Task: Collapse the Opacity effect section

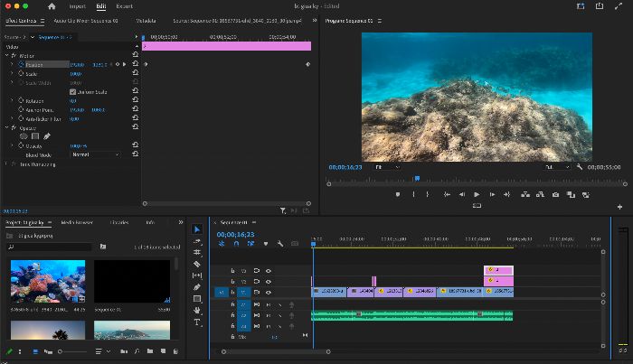Action: pyautogui.click(x=7, y=127)
